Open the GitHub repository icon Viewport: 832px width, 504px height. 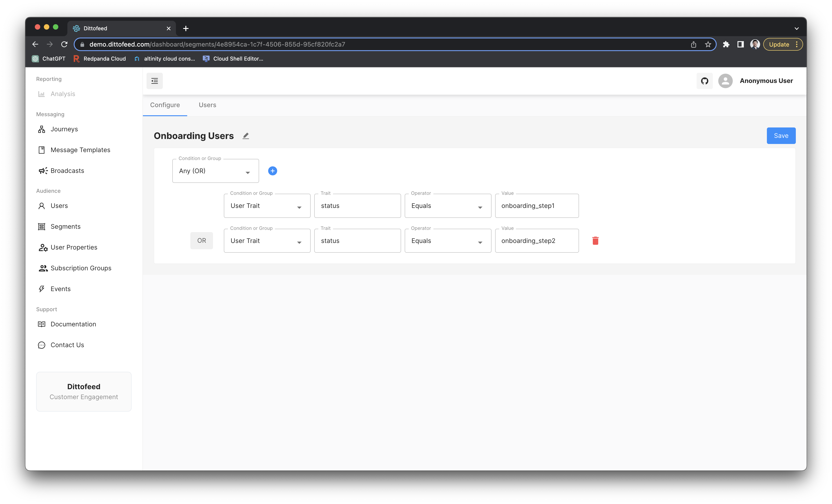pyautogui.click(x=704, y=81)
